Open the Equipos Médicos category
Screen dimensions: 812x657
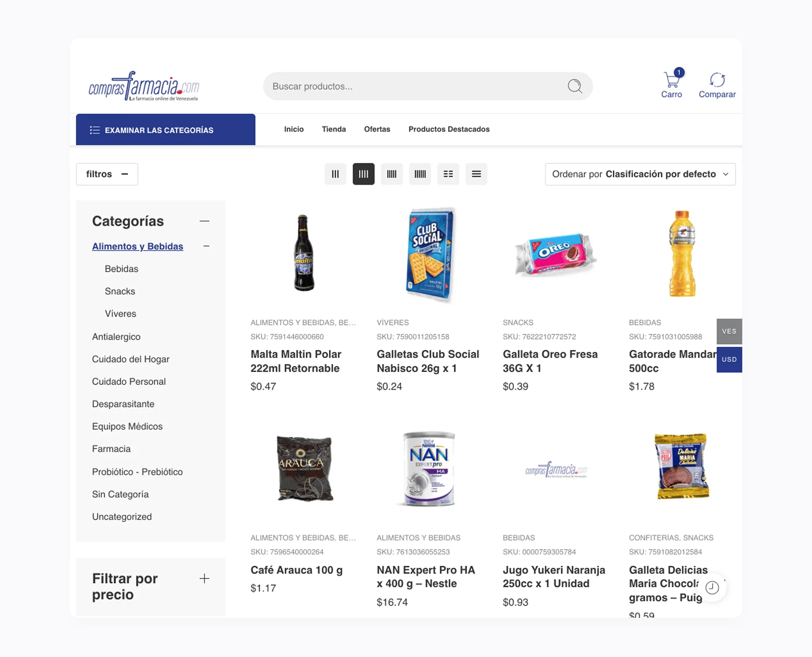point(127,426)
